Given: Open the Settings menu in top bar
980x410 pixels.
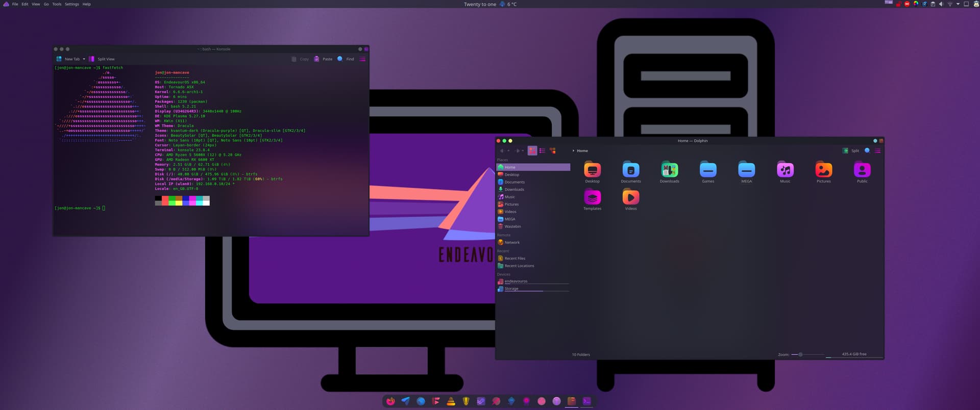Looking at the screenshot, I should [x=72, y=4].
